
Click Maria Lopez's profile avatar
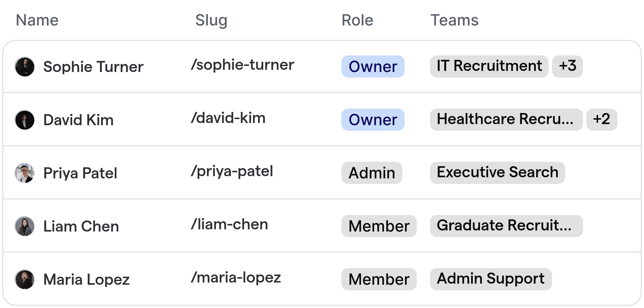pos(24,279)
